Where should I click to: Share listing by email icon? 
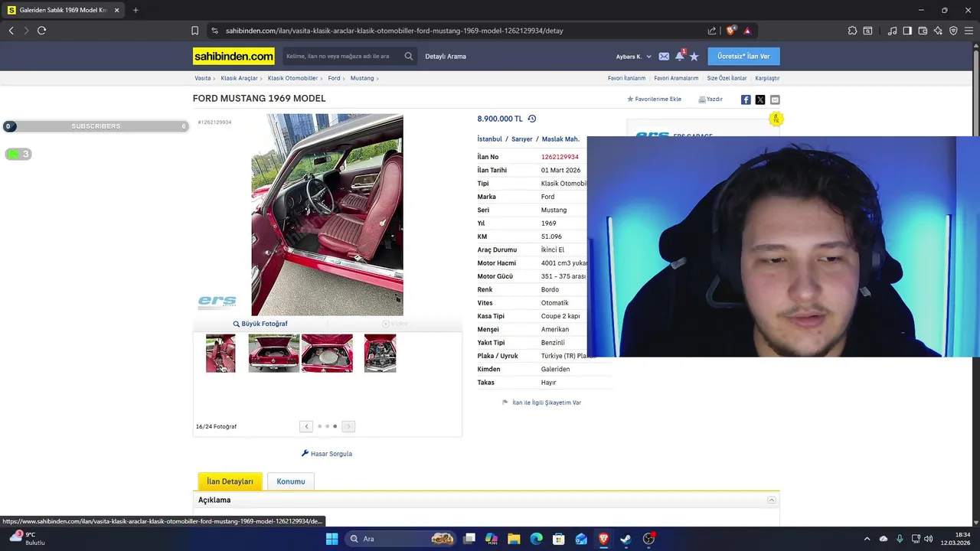(775, 99)
